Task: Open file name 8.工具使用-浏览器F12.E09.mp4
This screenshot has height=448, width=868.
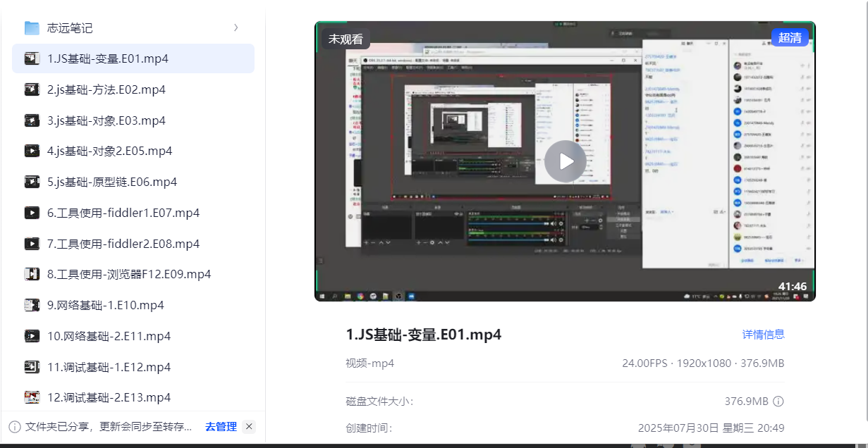Action: pyautogui.click(x=129, y=274)
